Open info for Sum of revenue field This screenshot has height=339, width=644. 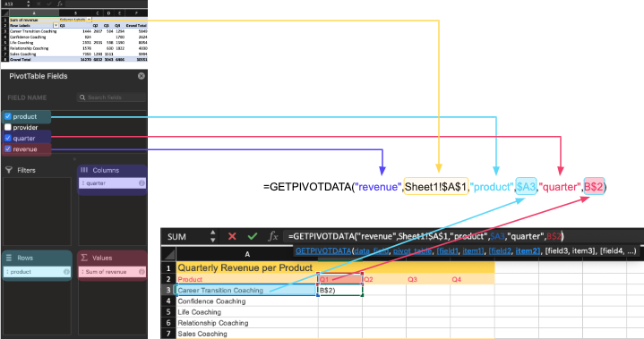click(x=142, y=272)
